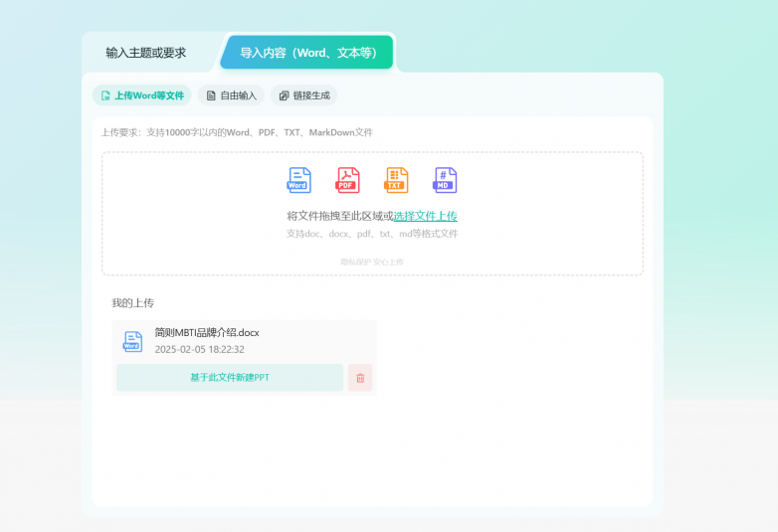Select the 导入内容（Word、文本等） tab
This screenshot has height=532, width=778.
(x=307, y=53)
